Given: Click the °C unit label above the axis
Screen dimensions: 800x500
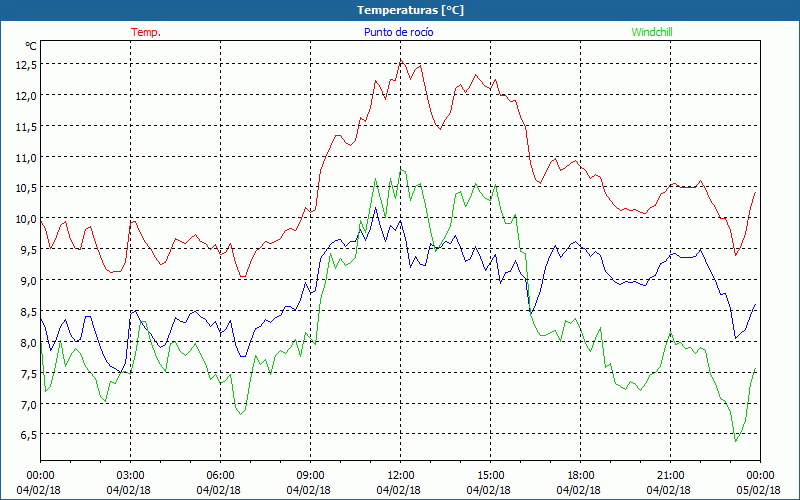Looking at the screenshot, I should click(31, 46).
